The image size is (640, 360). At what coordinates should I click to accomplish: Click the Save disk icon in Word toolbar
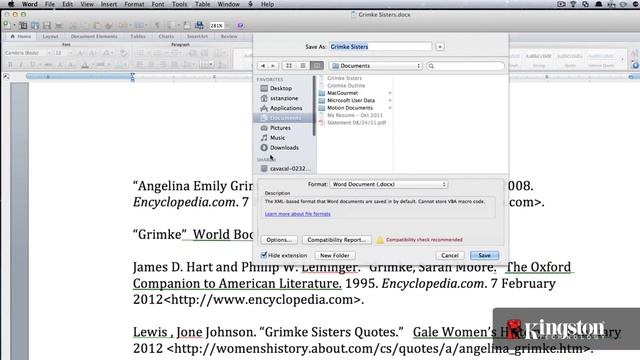(x=47, y=26)
